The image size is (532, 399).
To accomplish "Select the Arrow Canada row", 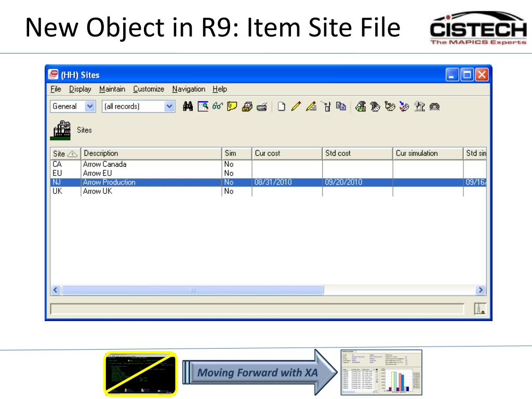I will (268, 164).
